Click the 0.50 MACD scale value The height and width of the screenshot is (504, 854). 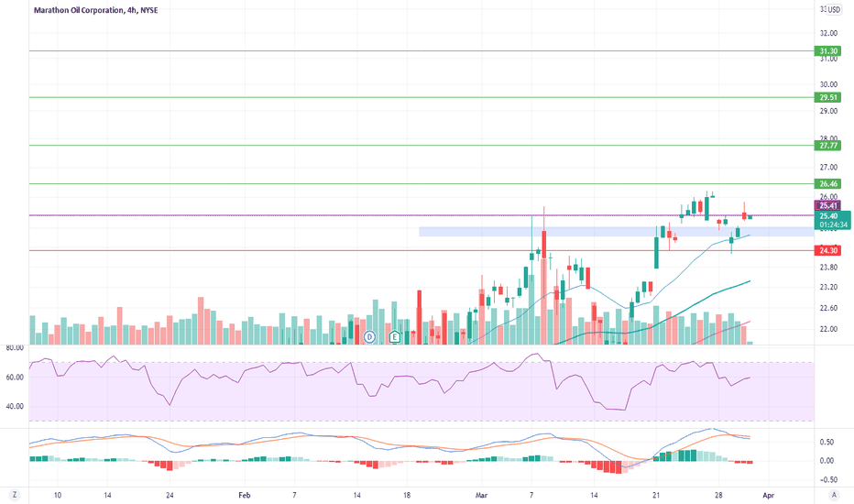click(x=827, y=442)
